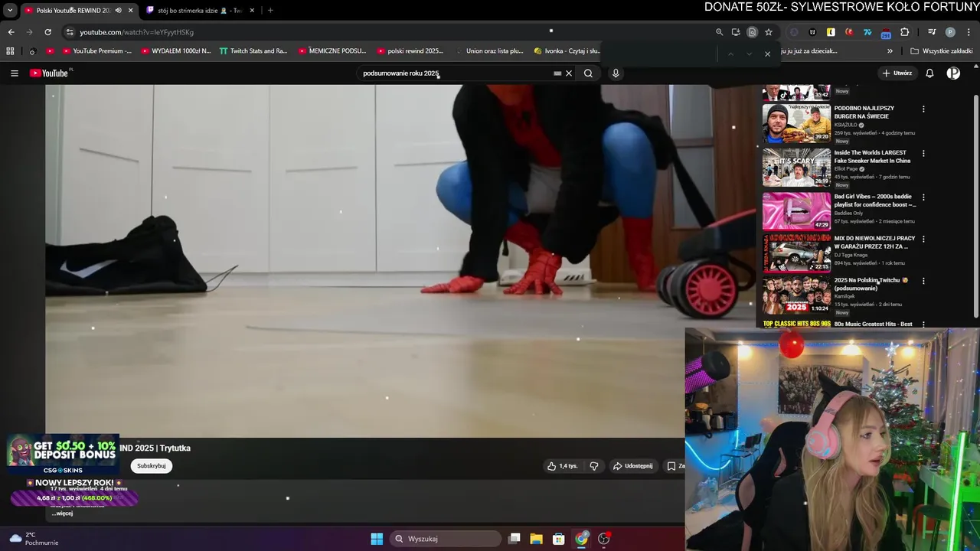Click the Subskrybuj subscribe button

pos(151,465)
